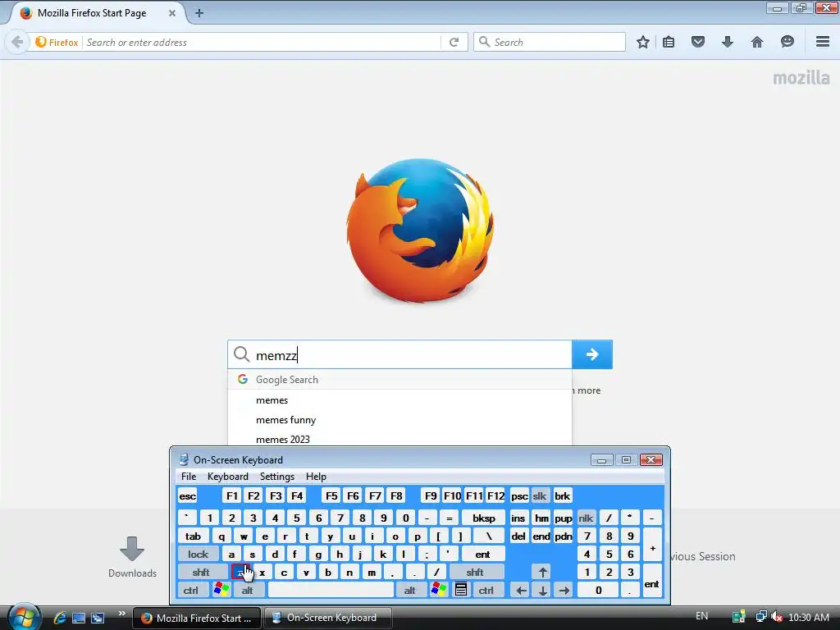Close the Mozilla Firefox Start Page tab
840x630 pixels.
(x=172, y=13)
